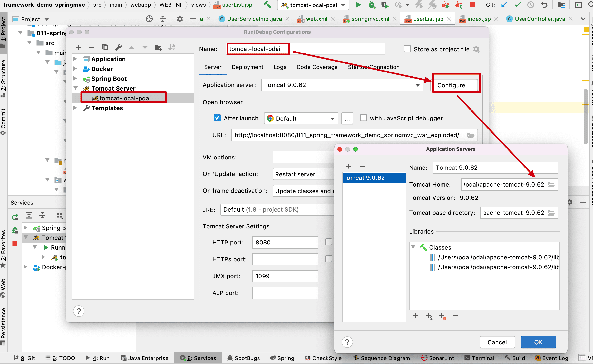Click the green Run button in toolbar
The image size is (593, 364).
(x=358, y=5)
